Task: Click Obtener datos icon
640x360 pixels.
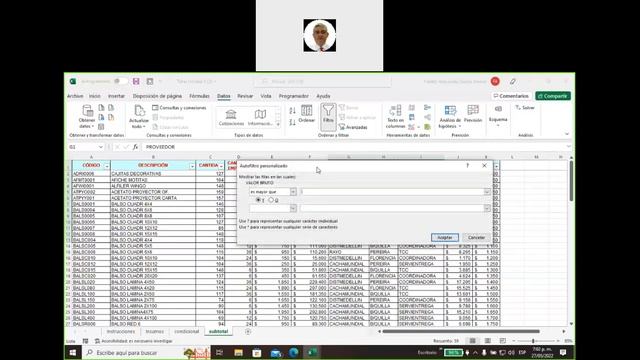Action: pyautogui.click(x=87, y=116)
